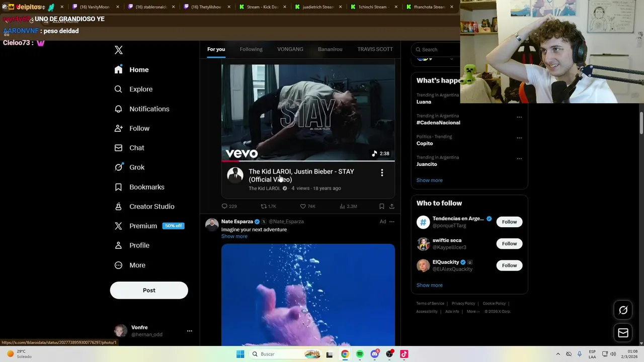This screenshot has width=644, height=362.
Task: Open the floating messages envelope button
Action: click(623, 333)
